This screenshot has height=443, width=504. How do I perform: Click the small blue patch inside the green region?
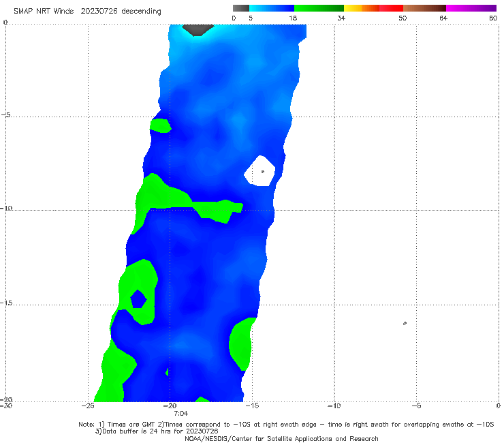point(138,299)
